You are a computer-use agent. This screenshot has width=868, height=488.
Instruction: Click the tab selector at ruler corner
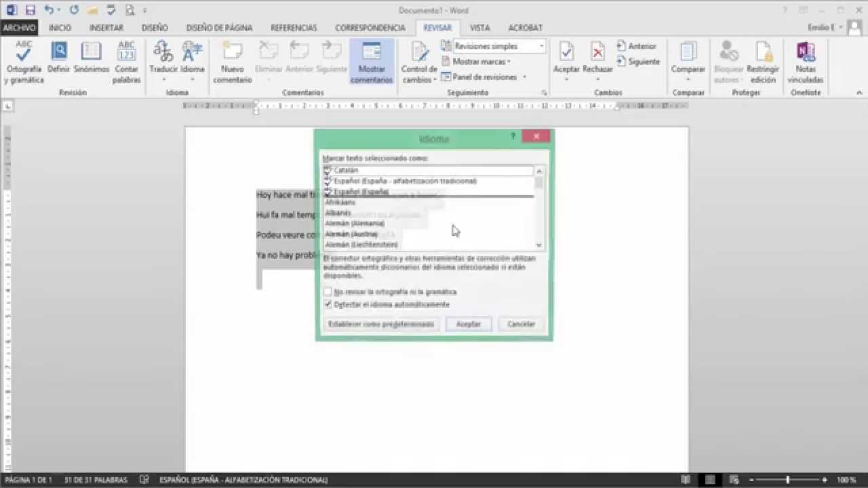tap(8, 106)
